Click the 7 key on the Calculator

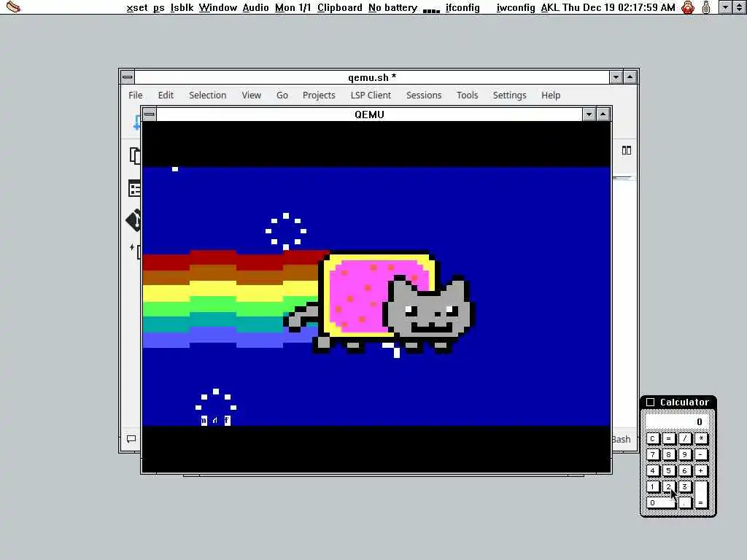click(653, 455)
